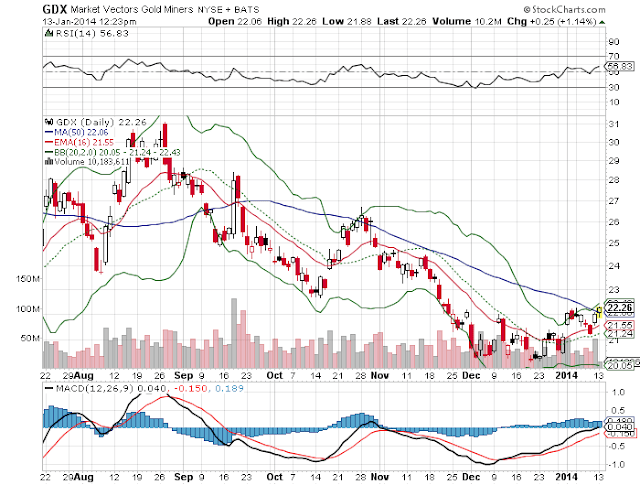Image resolution: width=640 pixels, height=485 pixels.
Task: Click the Open 22.06 value in header
Action: tap(235, 21)
